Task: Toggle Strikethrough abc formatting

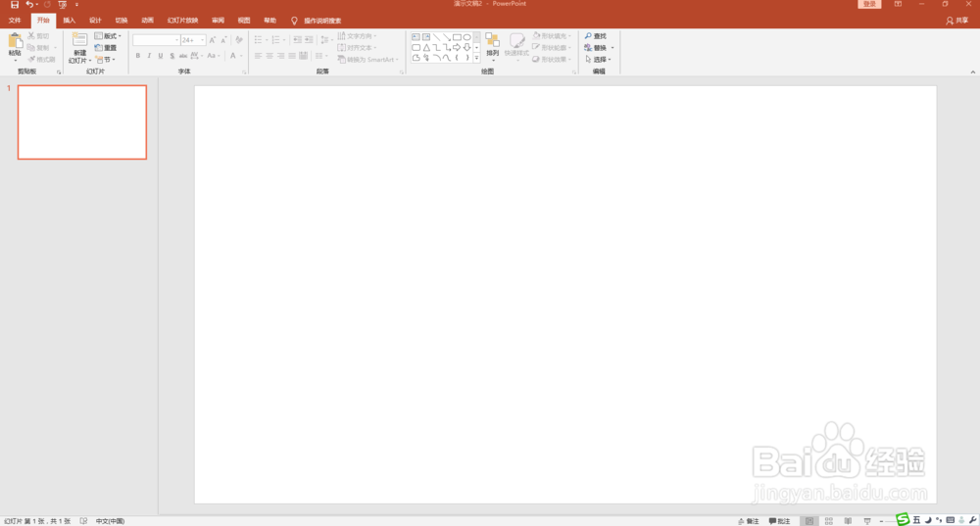Action: pyautogui.click(x=183, y=56)
